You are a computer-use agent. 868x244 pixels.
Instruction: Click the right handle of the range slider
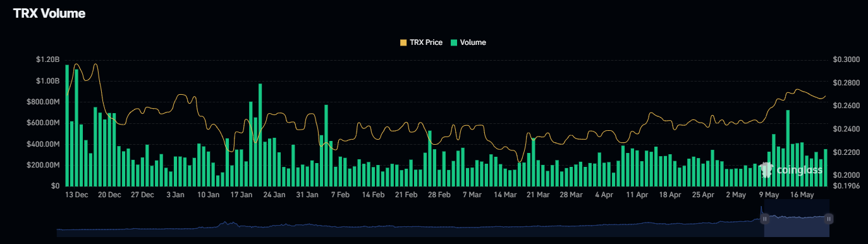click(829, 219)
